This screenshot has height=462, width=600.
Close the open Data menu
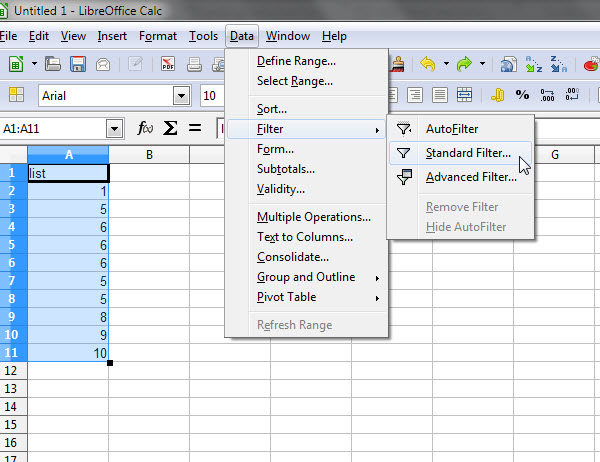242,36
